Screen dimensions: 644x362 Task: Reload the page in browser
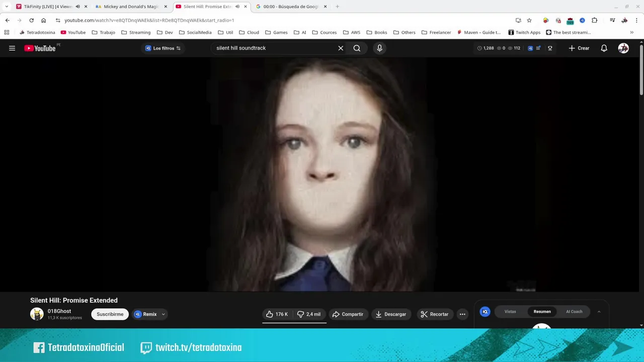(31, 20)
